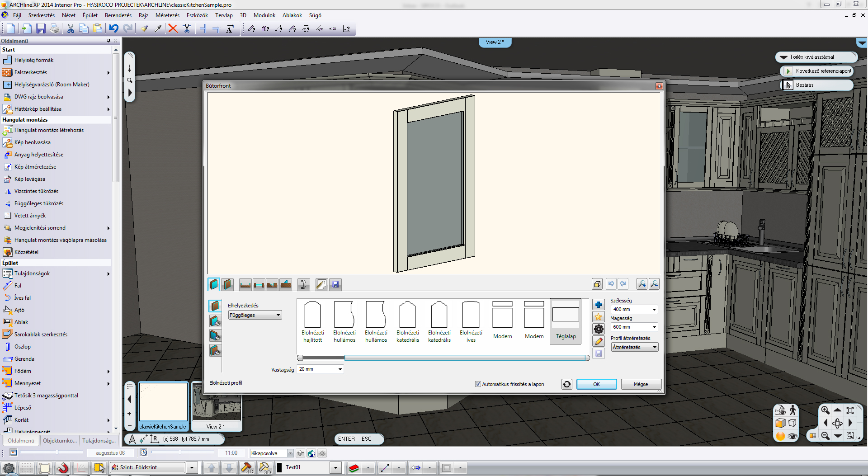Click the refresh preview icon next to OK

(x=566, y=384)
